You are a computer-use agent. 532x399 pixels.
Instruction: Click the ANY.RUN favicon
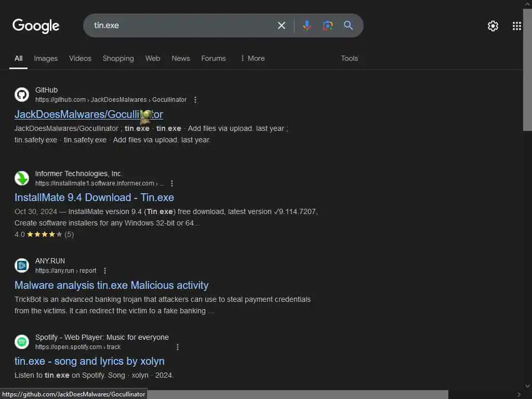click(x=22, y=265)
